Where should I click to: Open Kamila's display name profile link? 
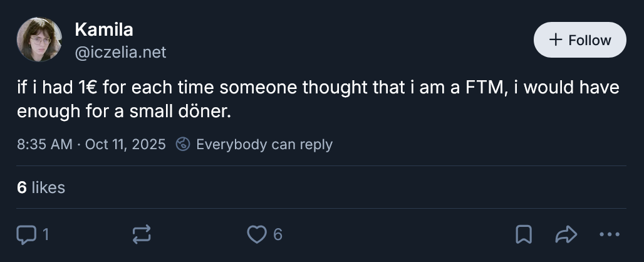(104, 29)
